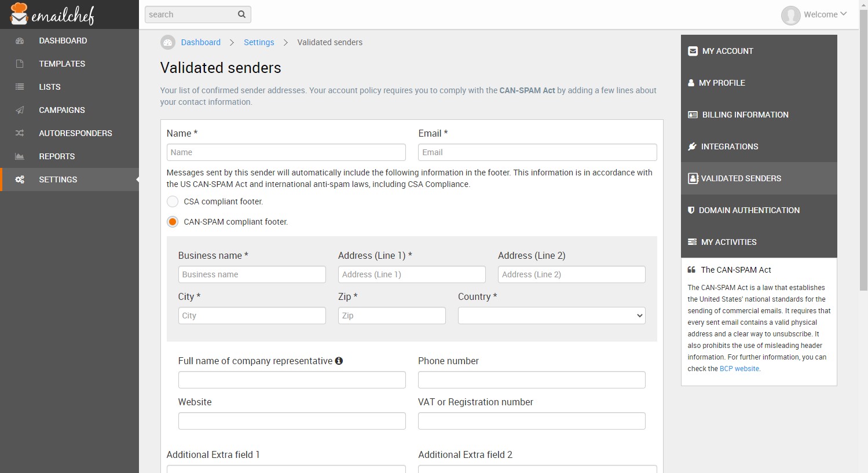The width and height of the screenshot is (868, 473).
Task: Expand the Welcome user menu
Action: tap(825, 14)
